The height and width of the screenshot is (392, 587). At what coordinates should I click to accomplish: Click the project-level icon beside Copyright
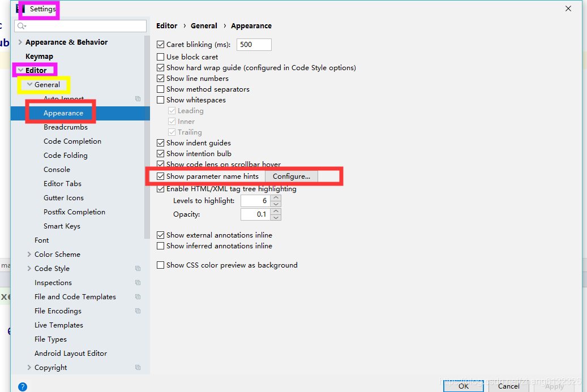[x=138, y=368]
